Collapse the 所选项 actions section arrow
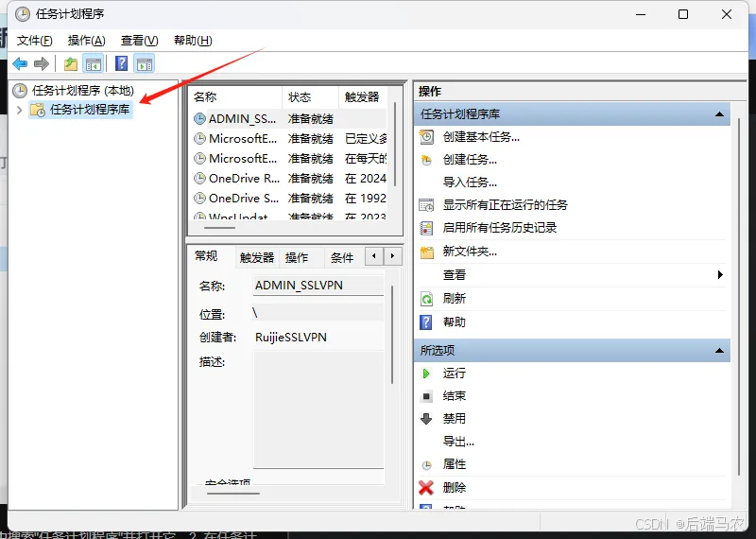This screenshot has height=539, width=756. point(719,351)
